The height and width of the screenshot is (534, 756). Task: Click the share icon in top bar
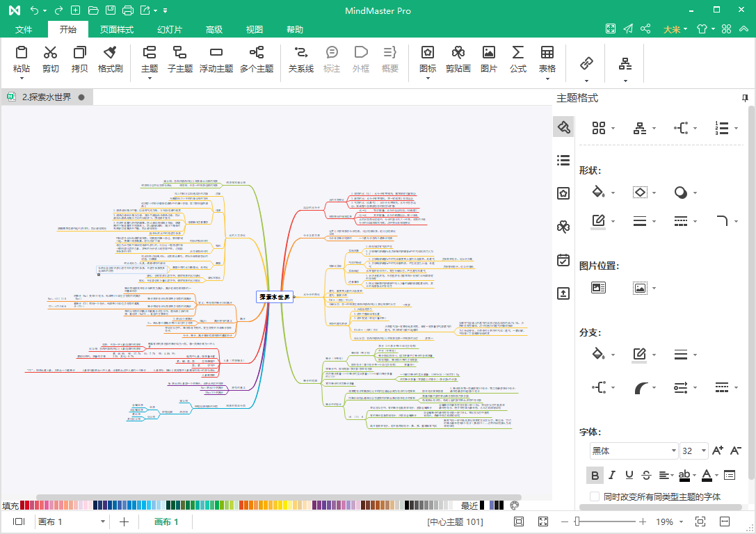pos(645,29)
